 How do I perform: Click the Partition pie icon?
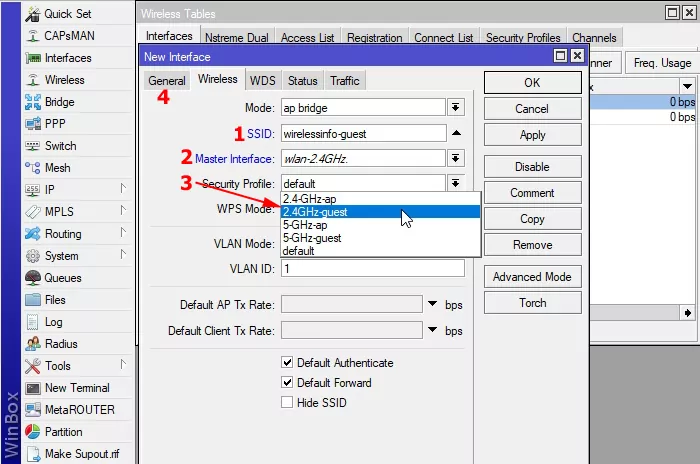pyautogui.click(x=33, y=432)
